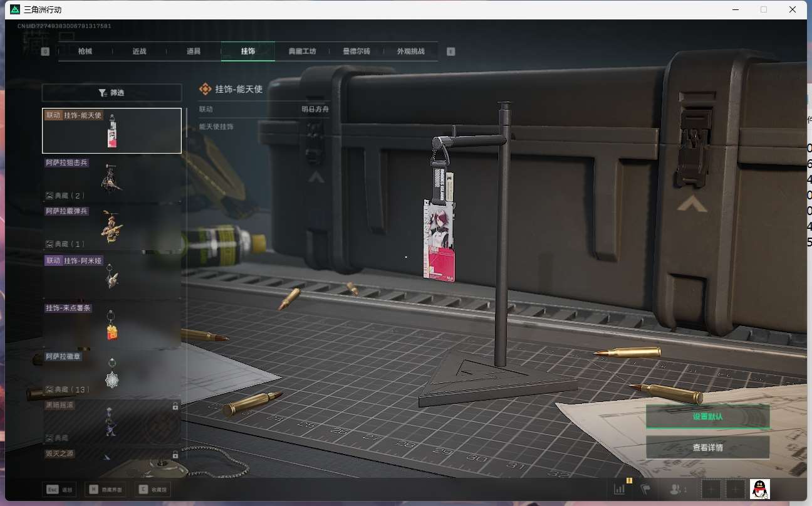Click the flag icon in bottom bar

[x=645, y=489]
